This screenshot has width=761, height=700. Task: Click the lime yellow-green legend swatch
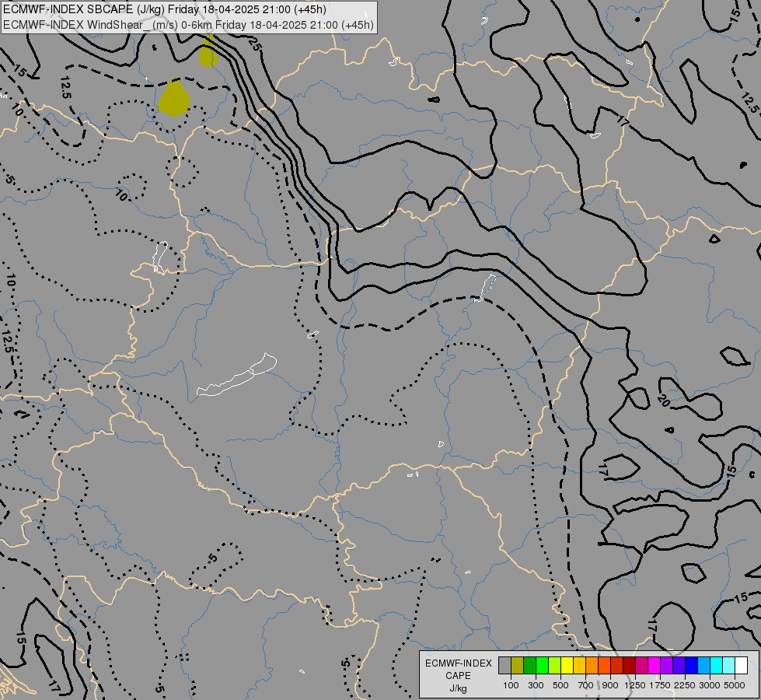point(554,666)
